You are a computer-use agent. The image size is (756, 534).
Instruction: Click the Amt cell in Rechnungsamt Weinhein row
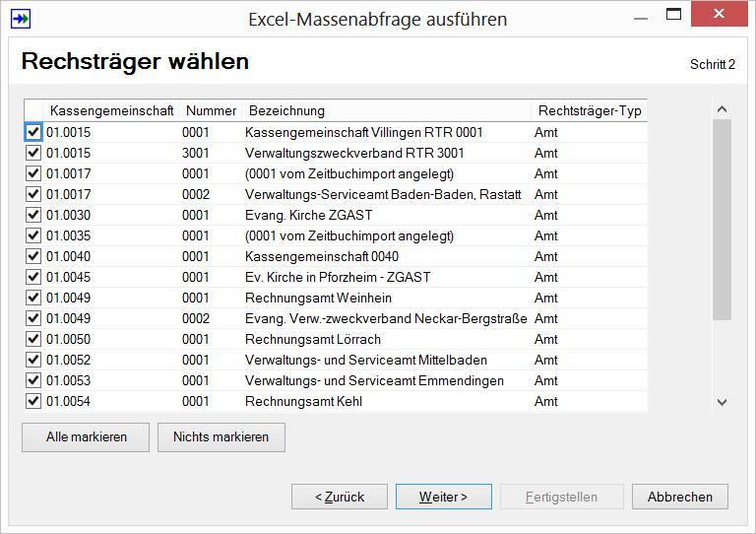[x=545, y=298]
